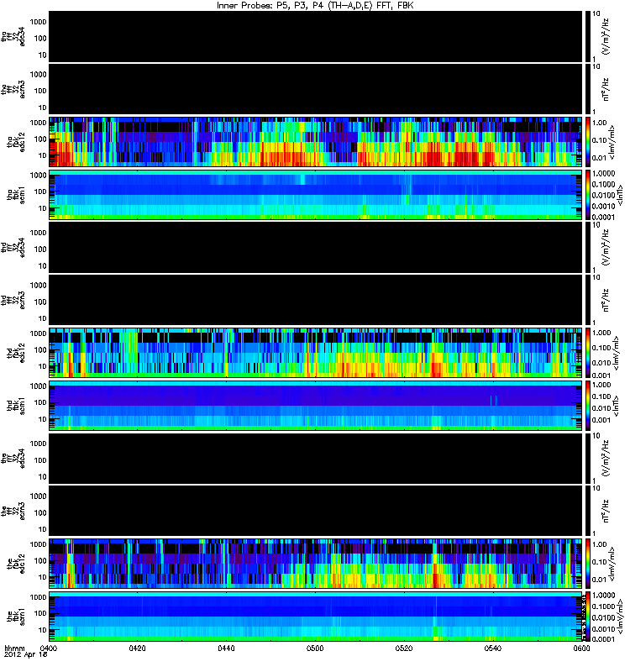Click inside the the fbk edc12 spectrogram
The image size is (630, 672).
coord(316,564)
